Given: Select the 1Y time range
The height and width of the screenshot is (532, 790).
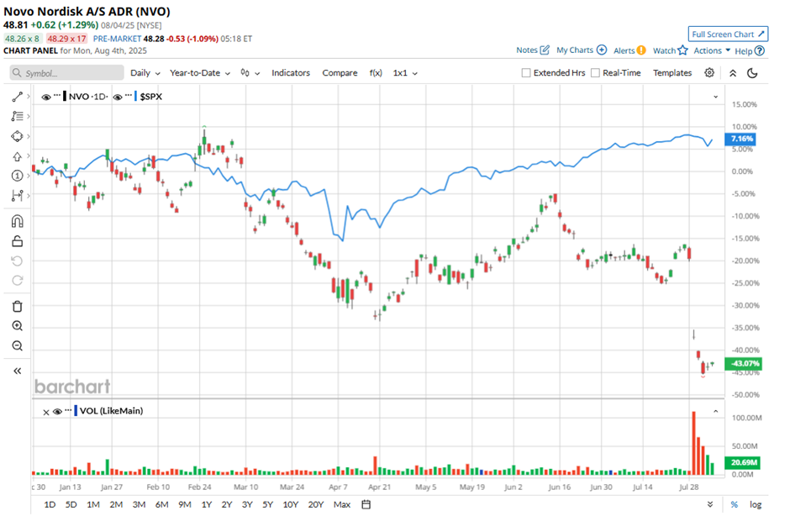Looking at the screenshot, I should (207, 505).
